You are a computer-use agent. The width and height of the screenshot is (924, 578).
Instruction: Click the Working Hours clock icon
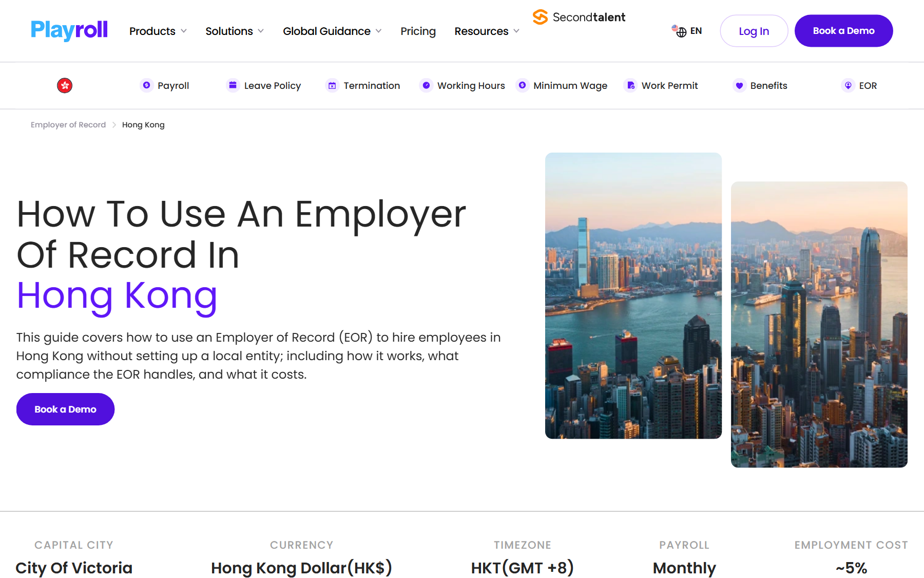(426, 85)
